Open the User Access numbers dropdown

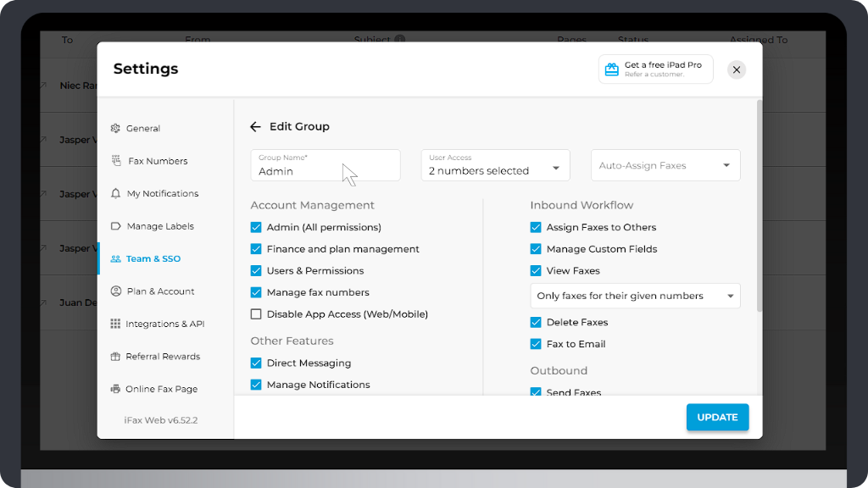(495, 166)
